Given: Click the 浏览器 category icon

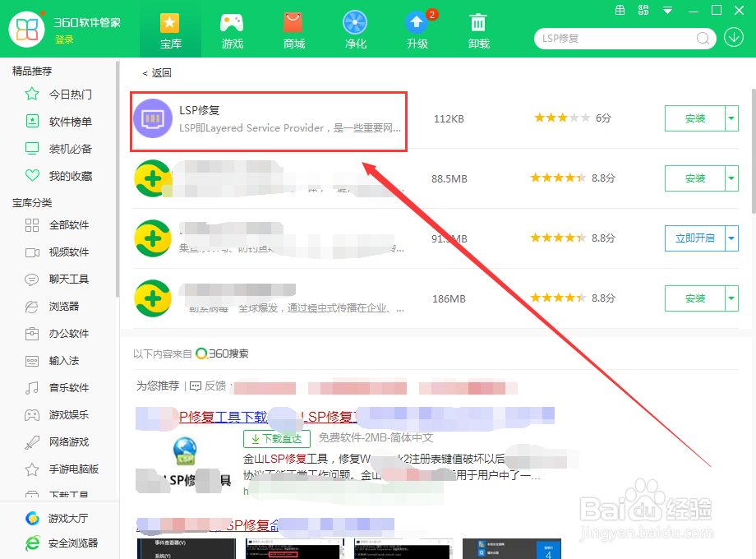Looking at the screenshot, I should pyautogui.click(x=32, y=307).
